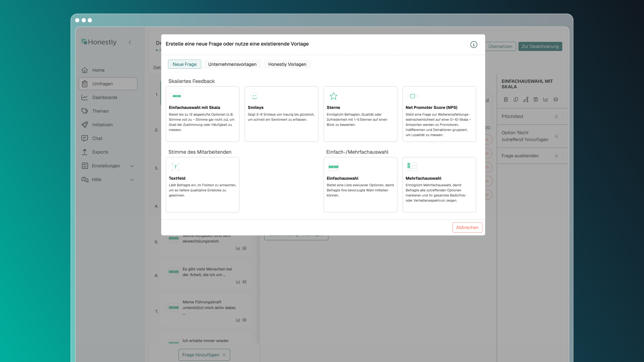Click the trash delete icon in right panel
This screenshot has height=362, width=644.
click(x=506, y=99)
